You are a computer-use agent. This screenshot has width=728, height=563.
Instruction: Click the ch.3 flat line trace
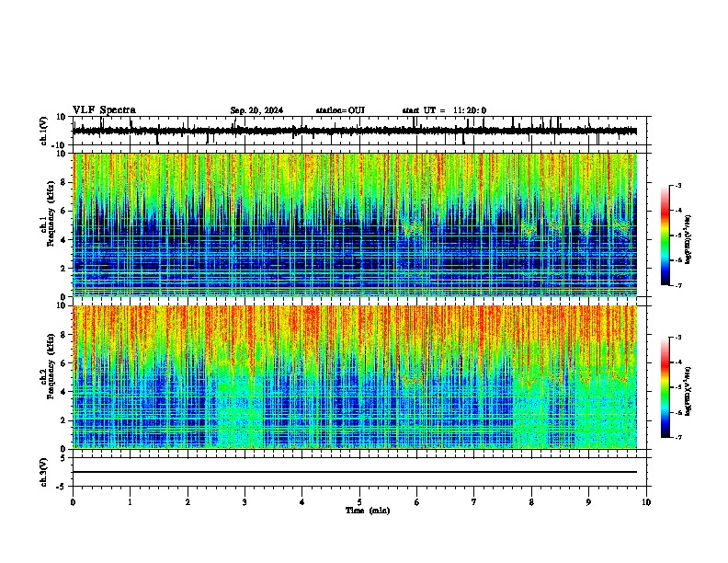(355, 472)
